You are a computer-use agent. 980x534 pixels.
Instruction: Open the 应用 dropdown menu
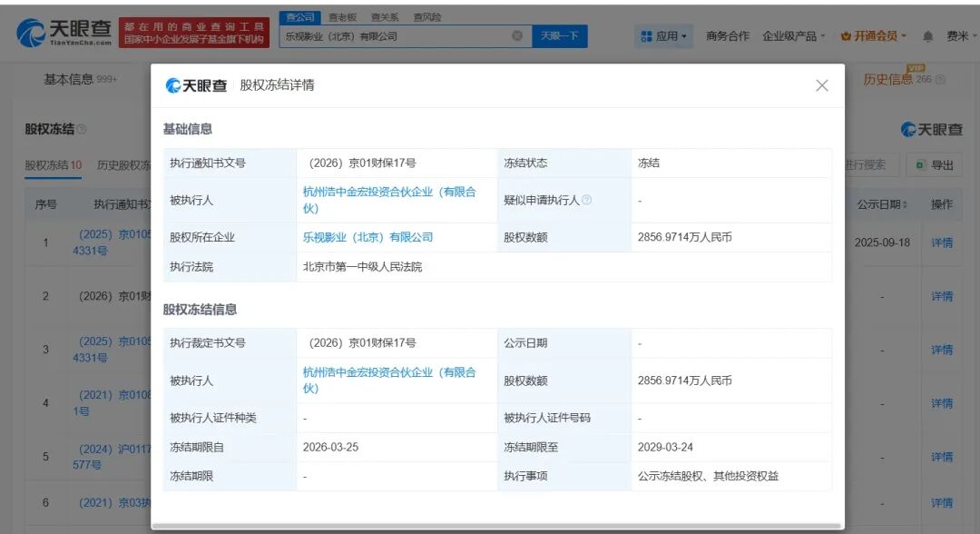[664, 36]
